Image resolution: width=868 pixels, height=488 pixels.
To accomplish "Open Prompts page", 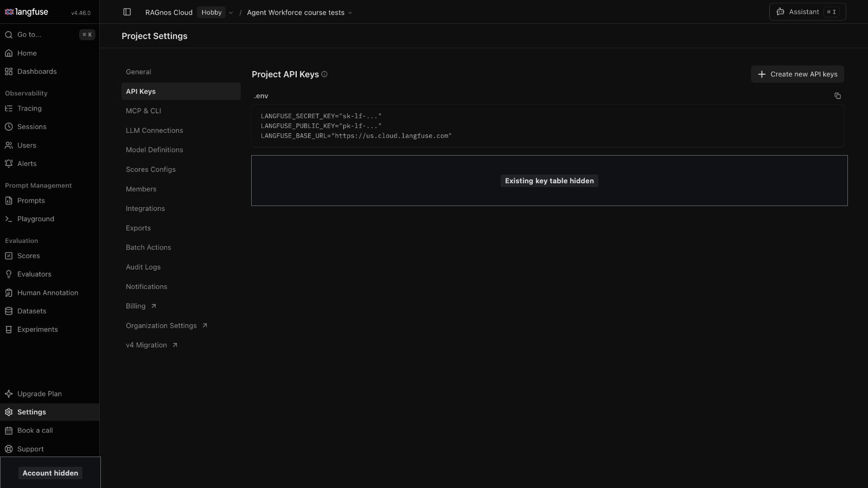I will click(50, 201).
